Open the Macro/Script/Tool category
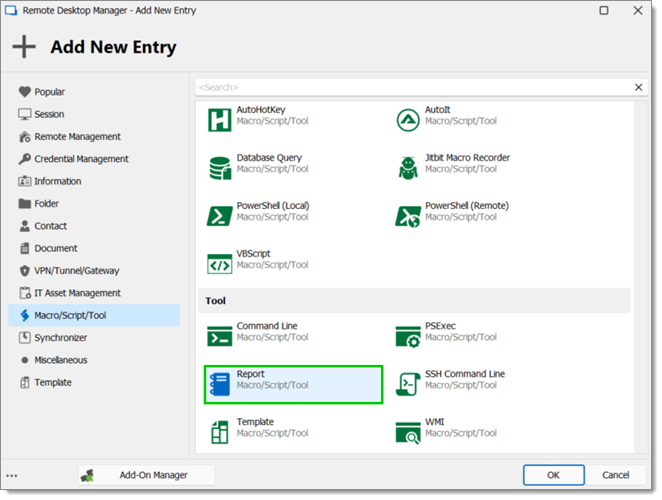The image size is (662, 500). (x=94, y=315)
